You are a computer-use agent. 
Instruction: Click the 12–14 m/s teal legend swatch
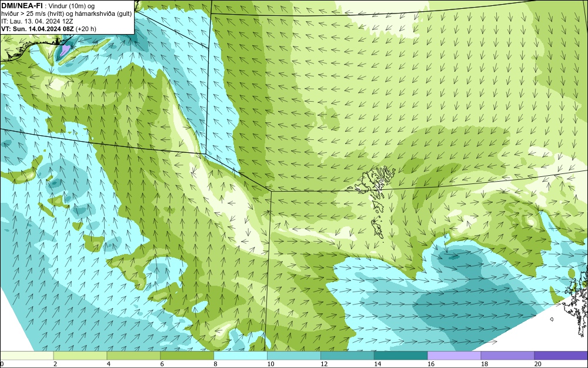(x=348, y=355)
